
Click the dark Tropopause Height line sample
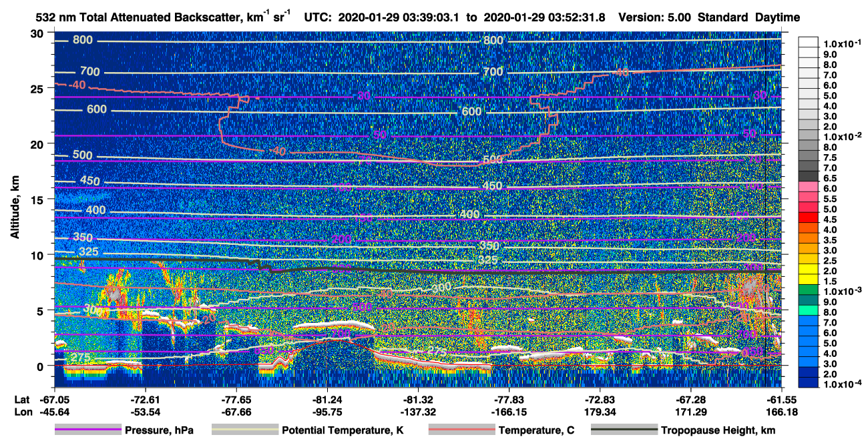click(x=624, y=430)
